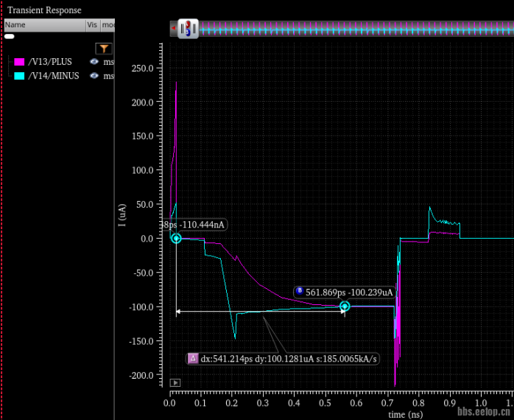
Task: Select the Transient Response window title
Action: click(44, 10)
